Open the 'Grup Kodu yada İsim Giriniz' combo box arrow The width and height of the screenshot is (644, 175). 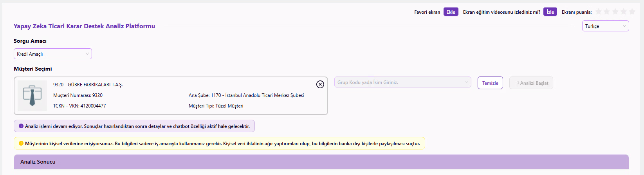pos(466,82)
